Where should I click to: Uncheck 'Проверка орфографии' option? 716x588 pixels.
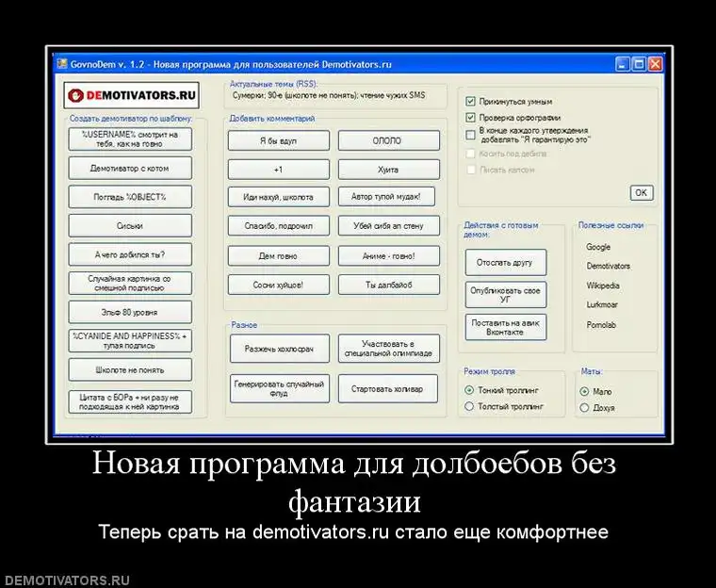pos(471,118)
